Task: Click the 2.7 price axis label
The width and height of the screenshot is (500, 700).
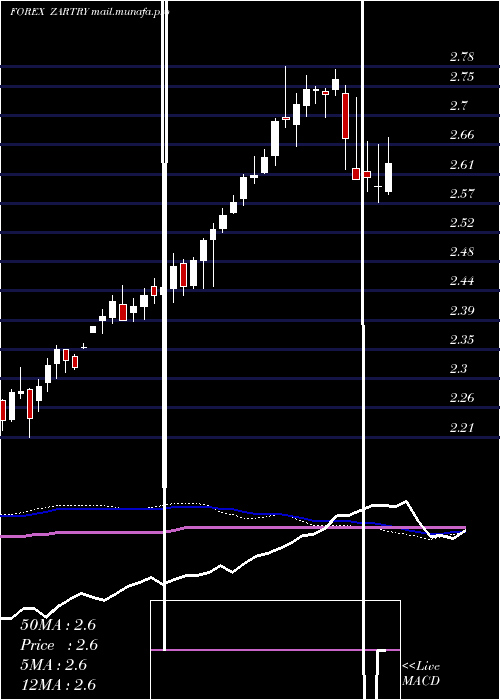Action: pos(458,106)
